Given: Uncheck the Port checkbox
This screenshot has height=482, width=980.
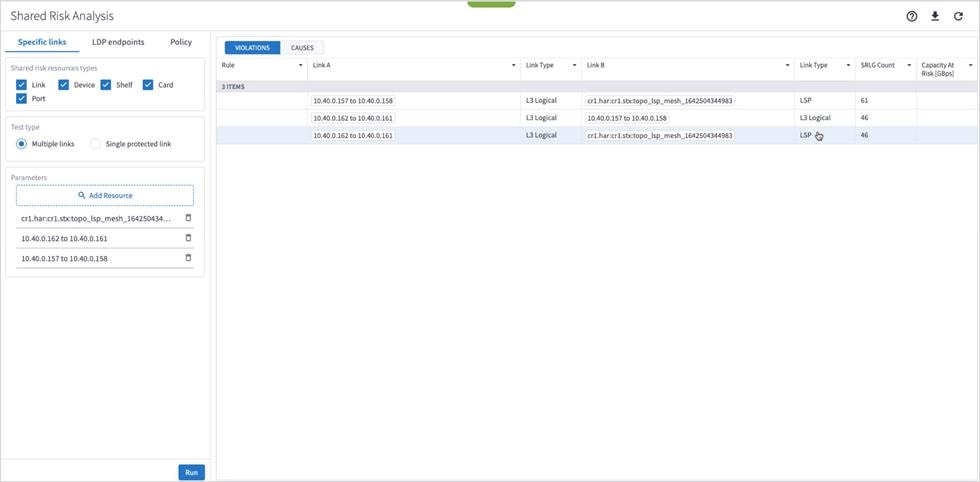Looking at the screenshot, I should pyautogui.click(x=21, y=99).
